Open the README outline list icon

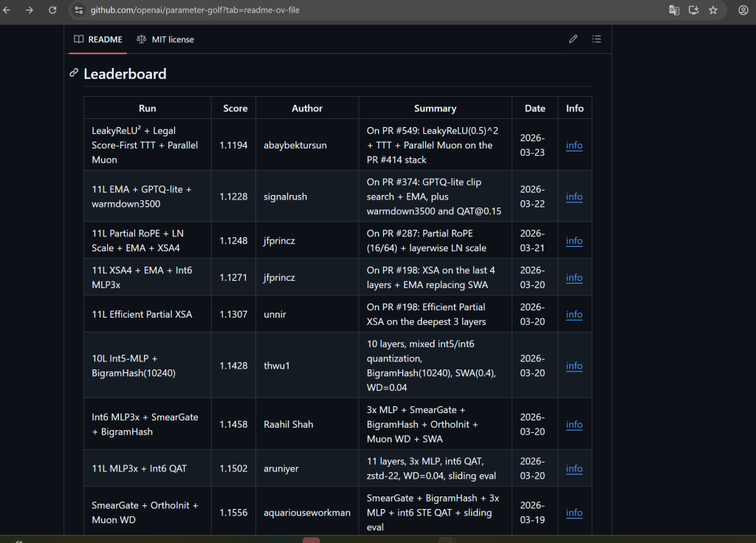[x=597, y=39]
